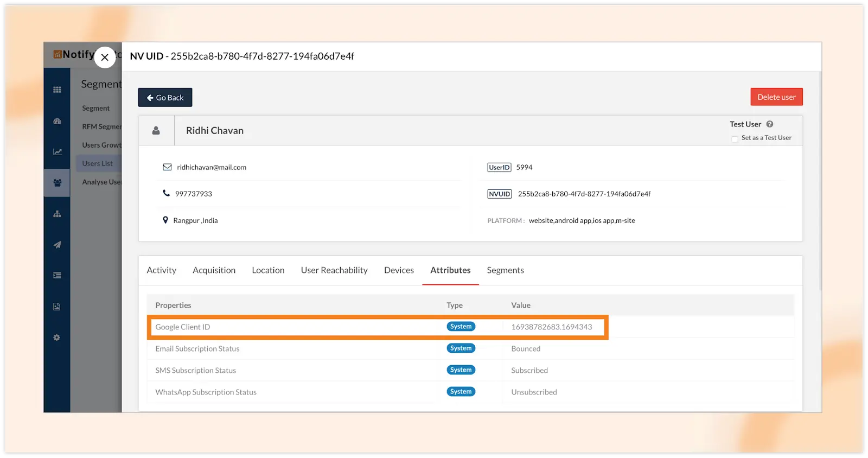Open the analytics line chart icon
The height and width of the screenshot is (458, 868).
[57, 152]
